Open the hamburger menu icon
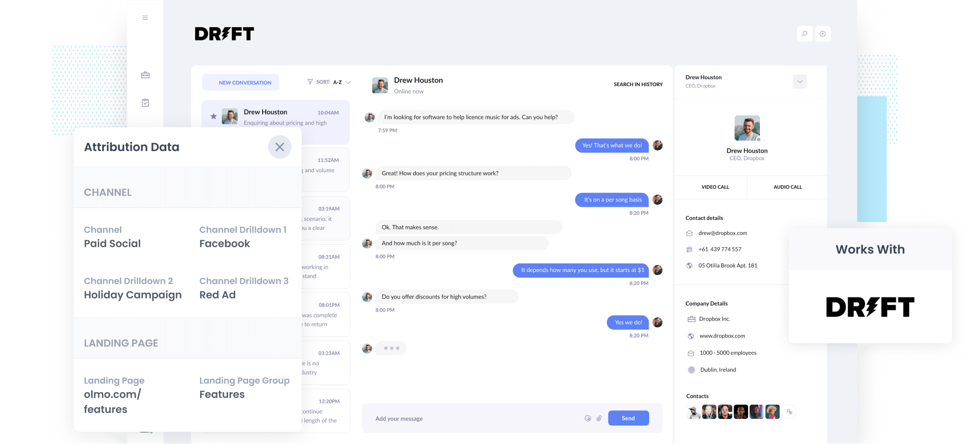 pos(145,18)
